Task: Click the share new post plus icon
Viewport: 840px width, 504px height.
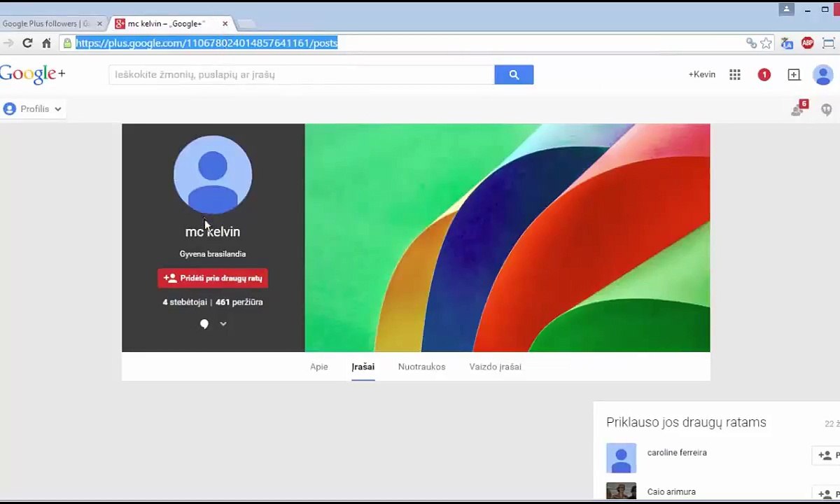Action: point(794,74)
